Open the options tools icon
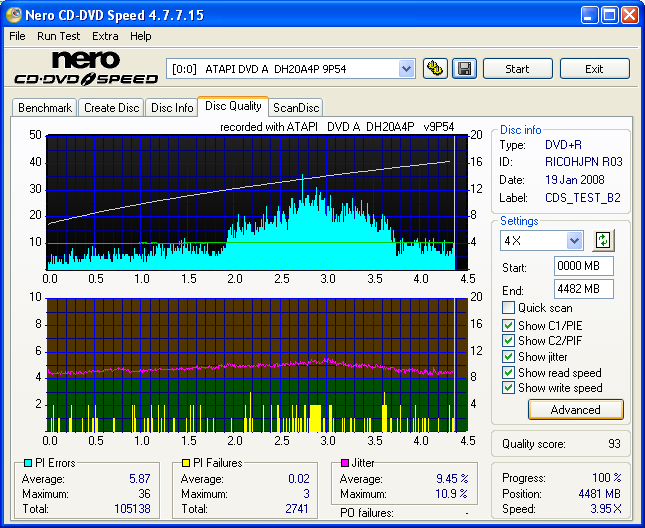645x528 pixels. [x=435, y=68]
